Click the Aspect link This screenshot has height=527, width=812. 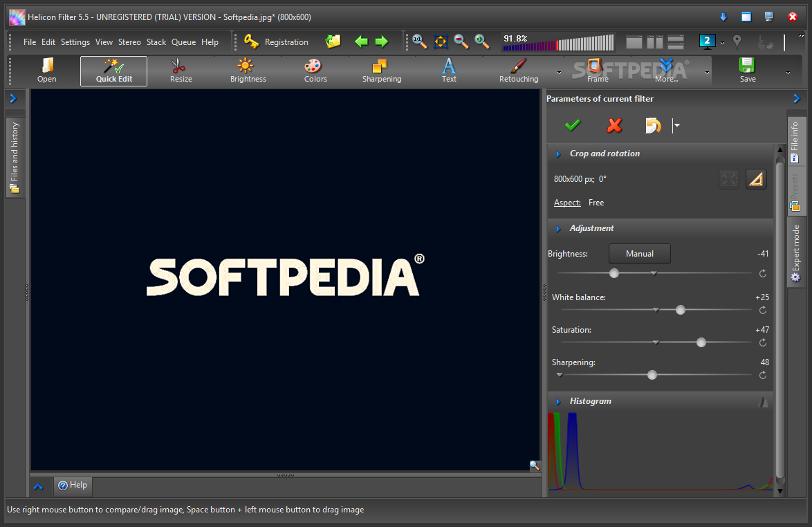567,203
